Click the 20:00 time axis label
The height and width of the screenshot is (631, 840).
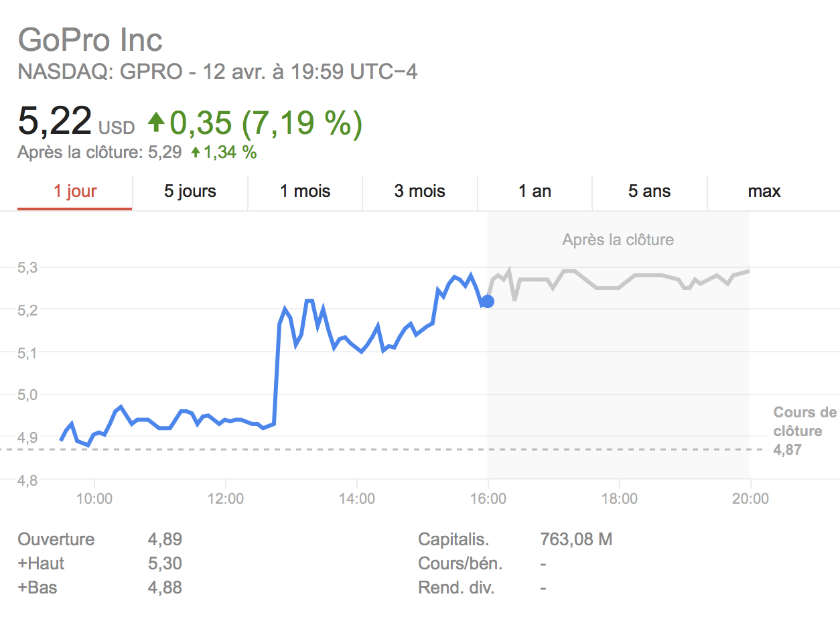[x=750, y=499]
